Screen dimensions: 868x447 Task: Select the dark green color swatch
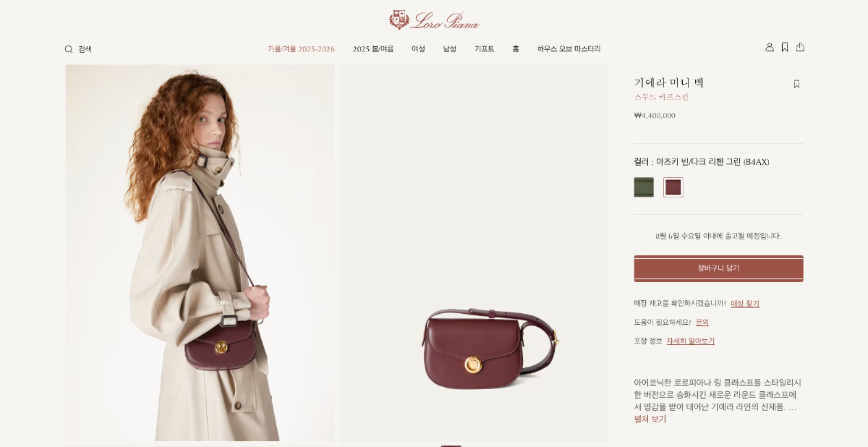pos(644,187)
